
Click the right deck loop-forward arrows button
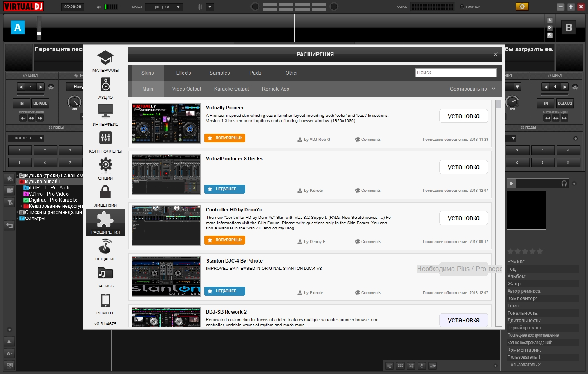[x=564, y=118]
